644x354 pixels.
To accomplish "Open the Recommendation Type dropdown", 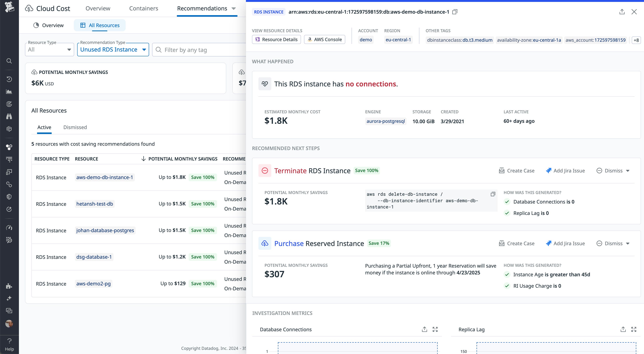I will [x=113, y=49].
